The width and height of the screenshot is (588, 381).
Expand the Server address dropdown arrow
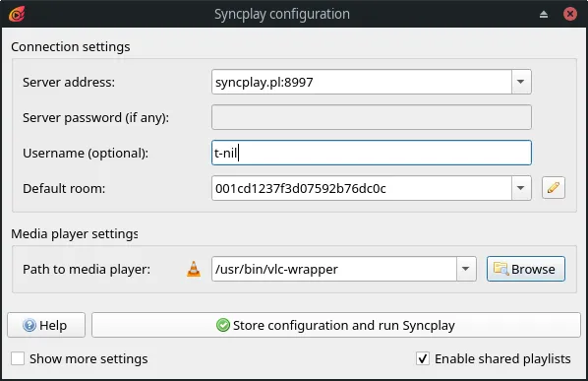point(521,82)
